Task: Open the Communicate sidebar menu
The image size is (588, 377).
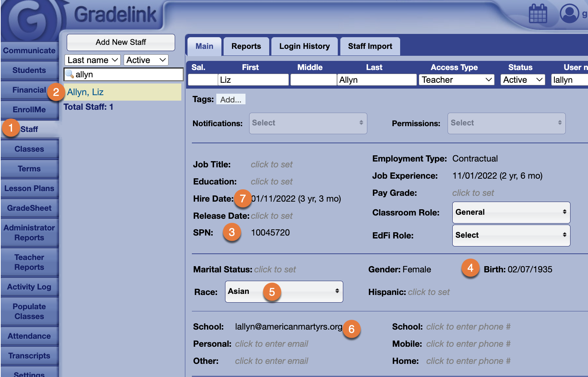Action: [x=29, y=51]
